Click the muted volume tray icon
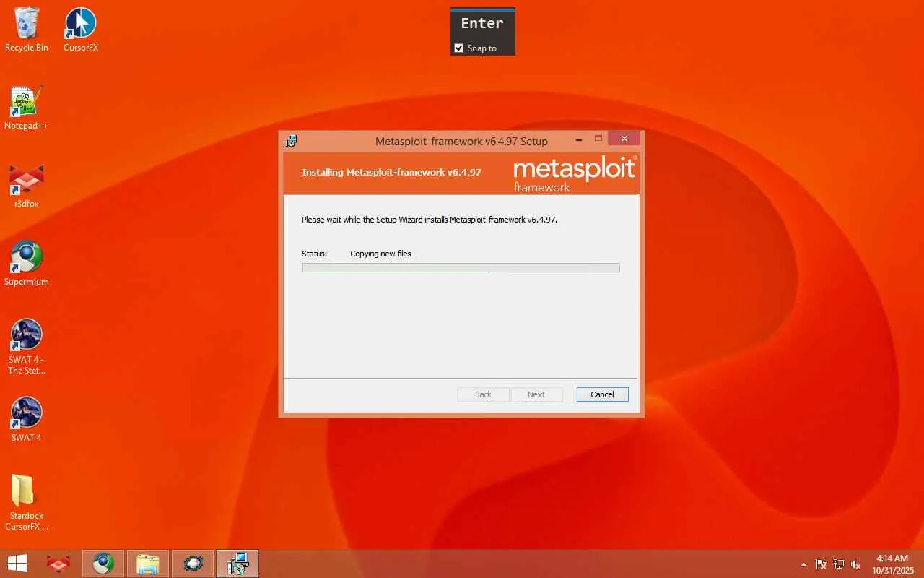Screen dimensions: 924x578 (x=856, y=564)
